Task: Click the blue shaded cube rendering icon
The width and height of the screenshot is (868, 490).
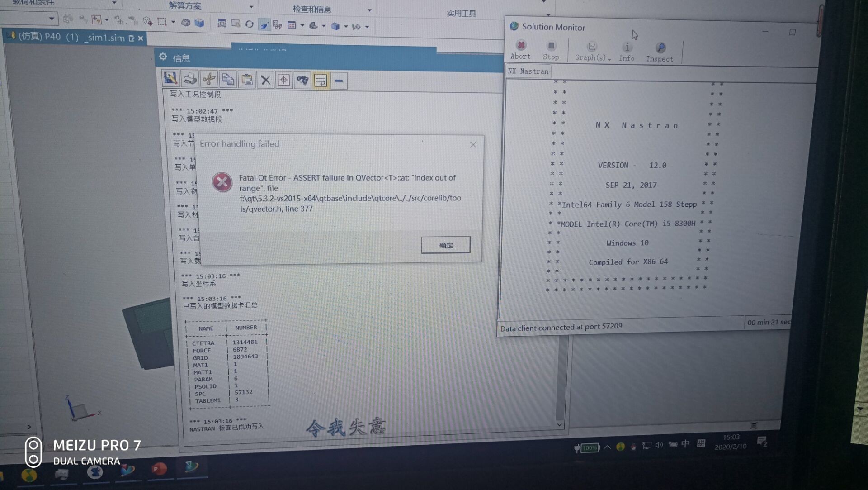Action: click(335, 26)
